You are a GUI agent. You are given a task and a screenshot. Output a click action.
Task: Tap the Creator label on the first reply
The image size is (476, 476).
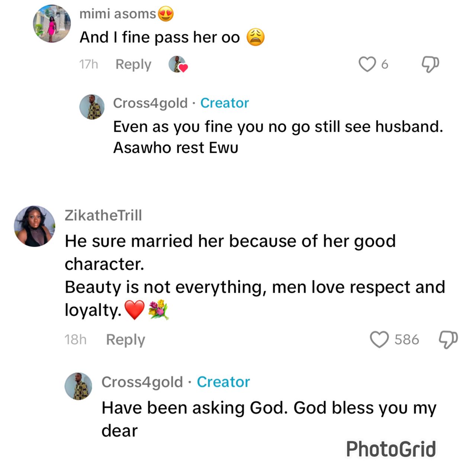click(x=225, y=103)
